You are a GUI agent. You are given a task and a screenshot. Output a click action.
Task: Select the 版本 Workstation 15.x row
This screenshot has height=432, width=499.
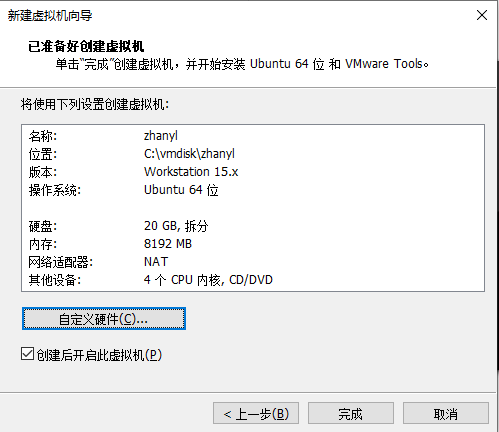click(253, 172)
